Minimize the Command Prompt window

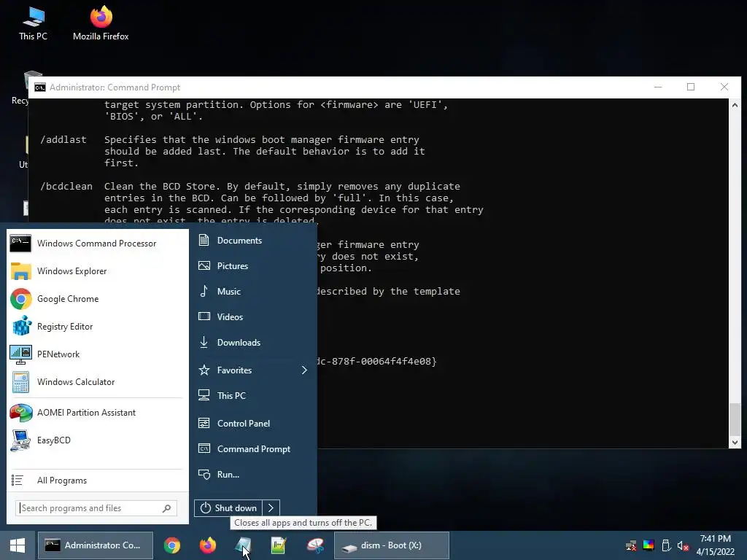(658, 87)
